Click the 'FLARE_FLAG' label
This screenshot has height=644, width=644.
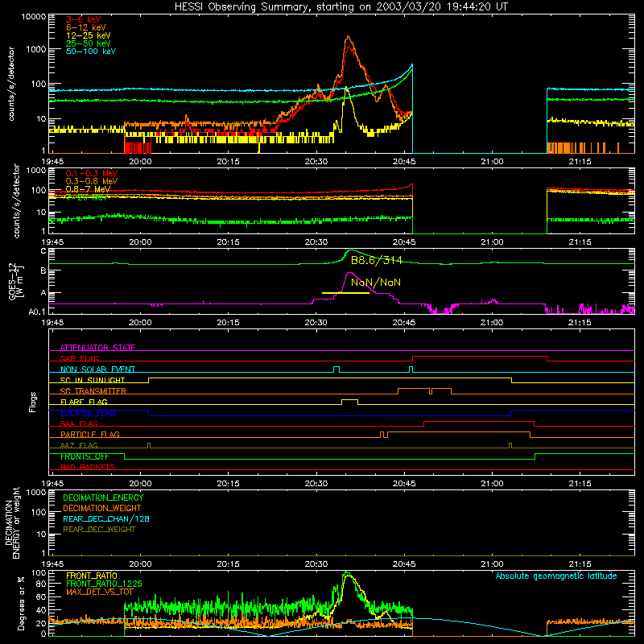[84, 402]
